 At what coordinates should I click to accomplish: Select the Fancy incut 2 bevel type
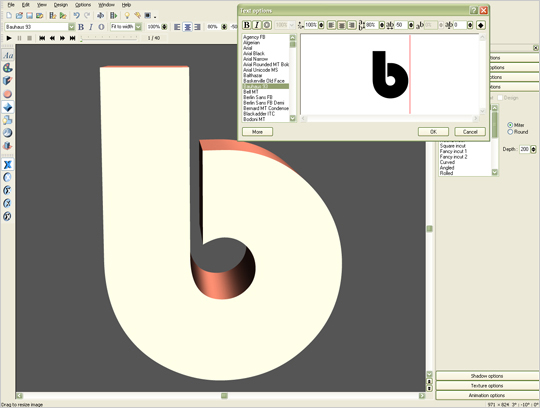453,157
